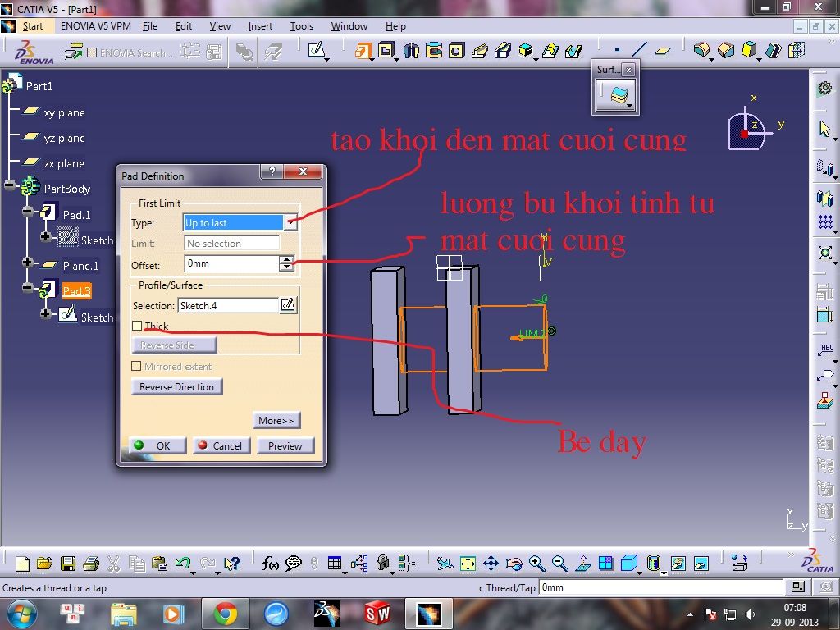Click the More>> button
840x630 pixels.
click(276, 421)
